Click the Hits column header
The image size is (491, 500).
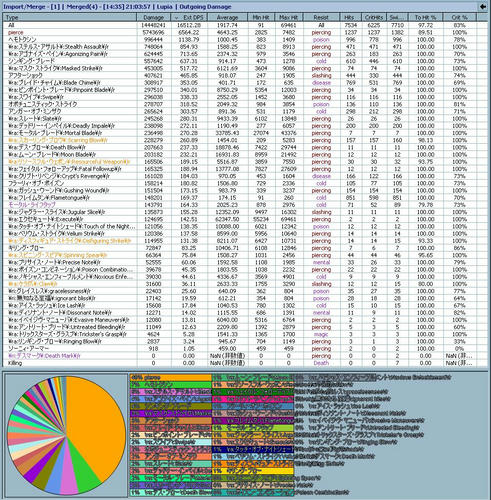point(351,17)
